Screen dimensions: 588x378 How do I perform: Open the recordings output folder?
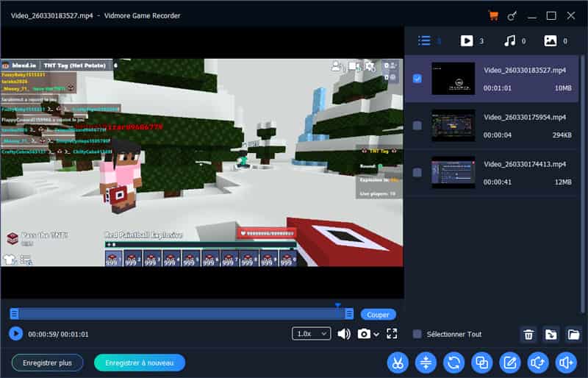point(573,335)
